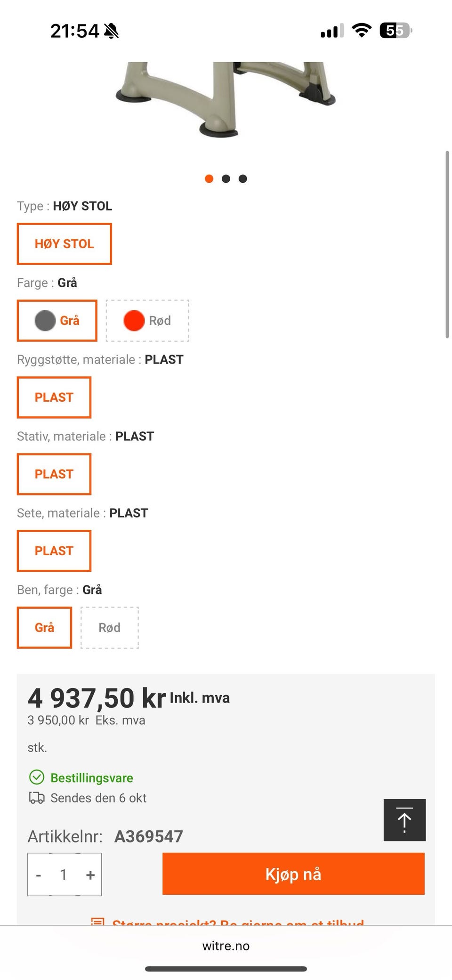
Task: Select the Grå chair color option
Action: 57,321
